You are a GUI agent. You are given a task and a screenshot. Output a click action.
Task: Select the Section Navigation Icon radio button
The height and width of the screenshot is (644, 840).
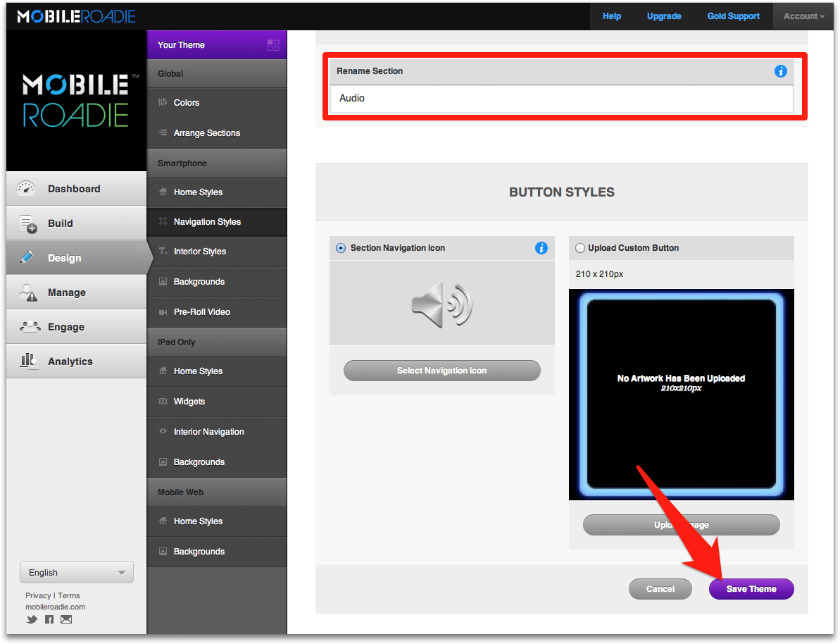341,248
